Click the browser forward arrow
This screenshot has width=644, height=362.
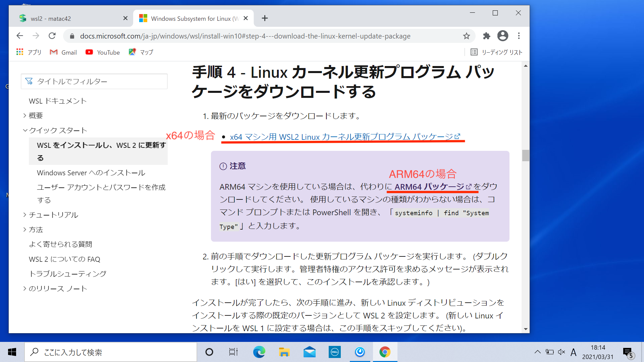pyautogui.click(x=36, y=36)
